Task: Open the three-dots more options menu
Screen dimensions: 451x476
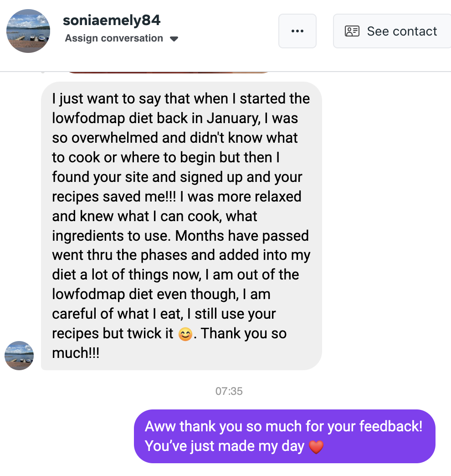Action: coord(297,31)
